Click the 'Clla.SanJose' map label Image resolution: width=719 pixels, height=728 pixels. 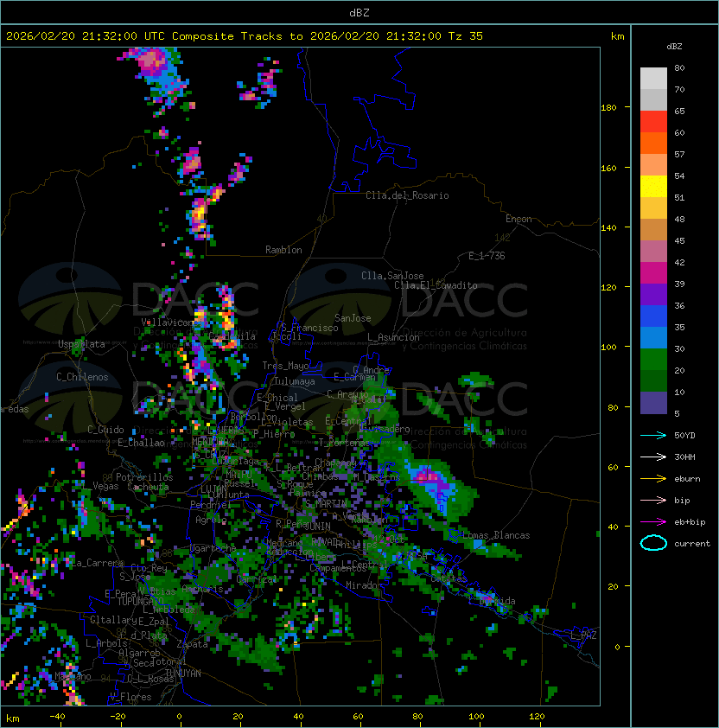click(392, 276)
